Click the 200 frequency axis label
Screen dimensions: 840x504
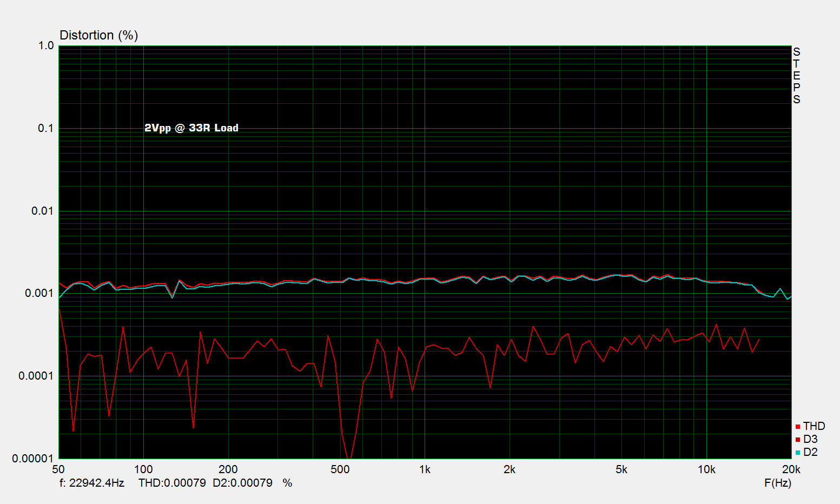coord(228,469)
